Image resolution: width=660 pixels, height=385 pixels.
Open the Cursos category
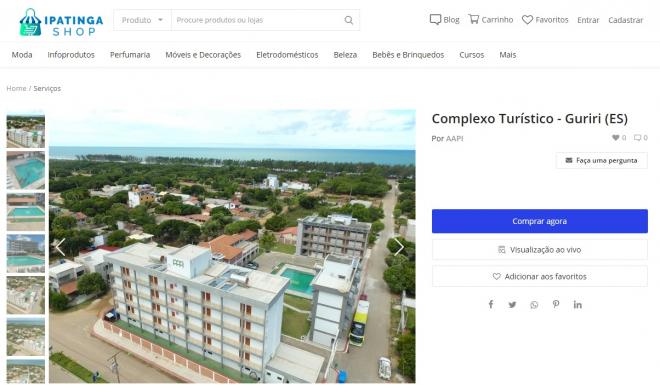point(471,55)
